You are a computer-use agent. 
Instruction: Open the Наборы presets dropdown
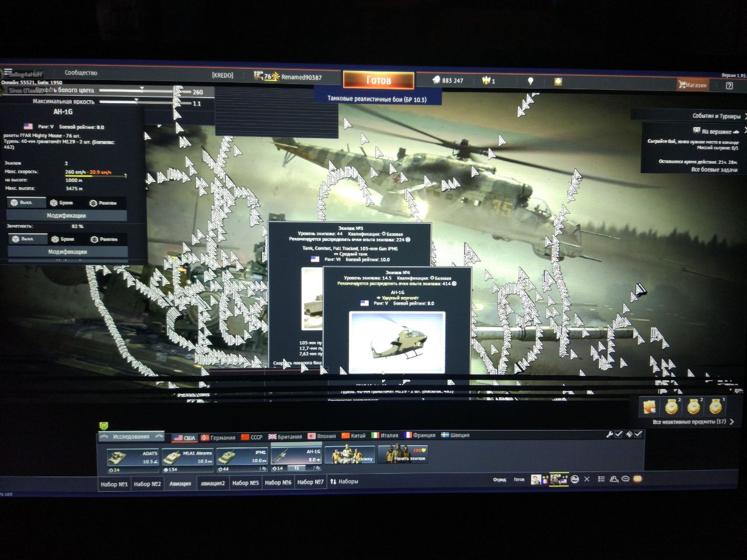344,482
